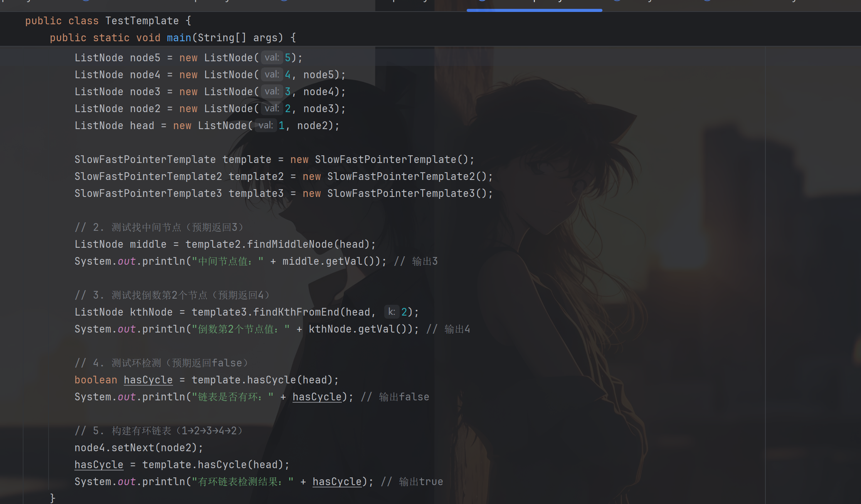Click the 'val:' inlay hint on head line
Viewport: 861px width, 504px height.
266,126
